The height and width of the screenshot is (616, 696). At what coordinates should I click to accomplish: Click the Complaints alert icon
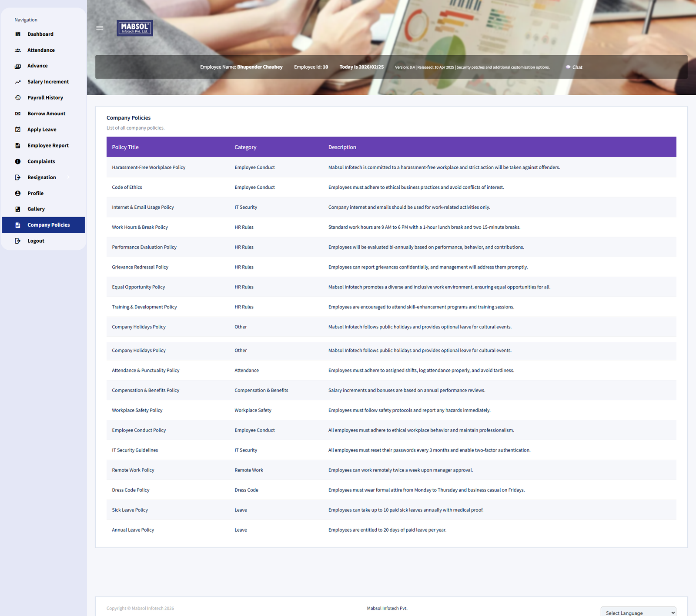18,161
